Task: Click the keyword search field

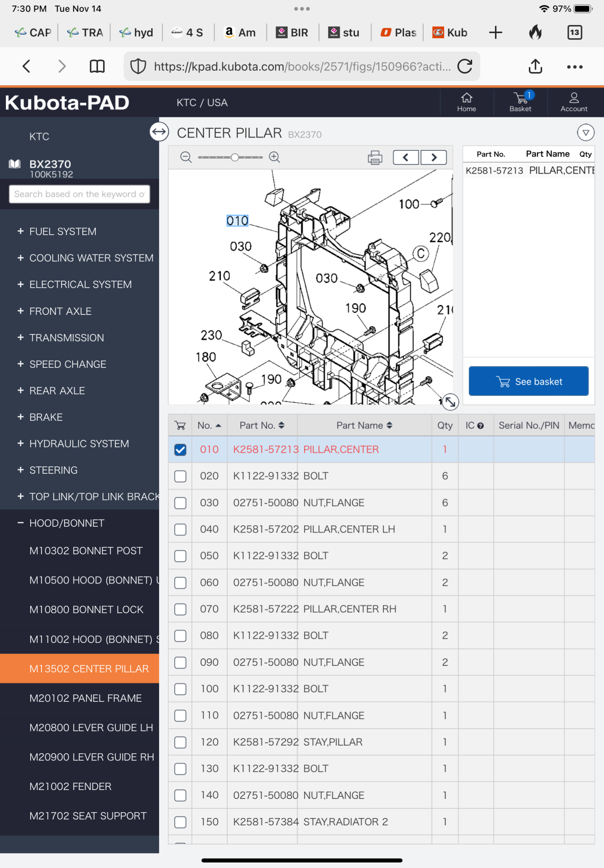Action: [79, 194]
